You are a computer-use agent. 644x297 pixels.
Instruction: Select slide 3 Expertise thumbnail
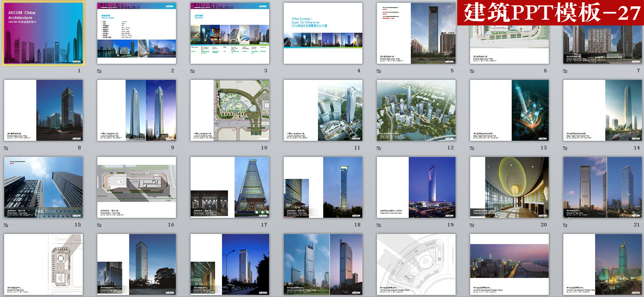coord(230,33)
